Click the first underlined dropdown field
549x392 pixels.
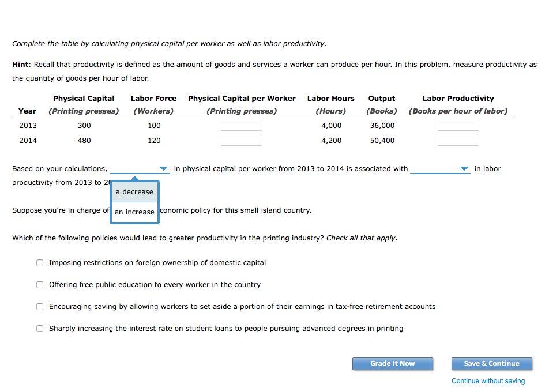[138, 168]
